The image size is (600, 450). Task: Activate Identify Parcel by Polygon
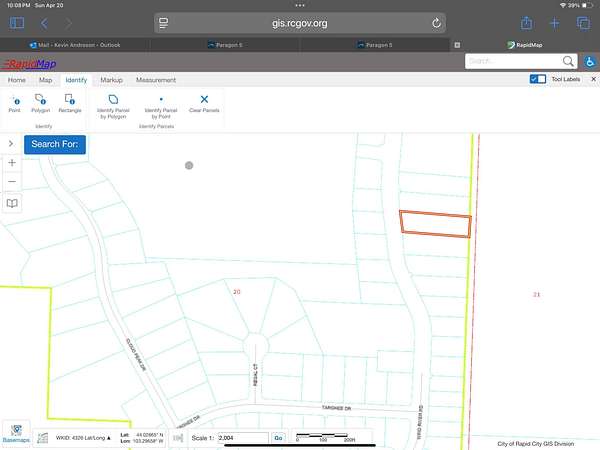pyautogui.click(x=112, y=105)
